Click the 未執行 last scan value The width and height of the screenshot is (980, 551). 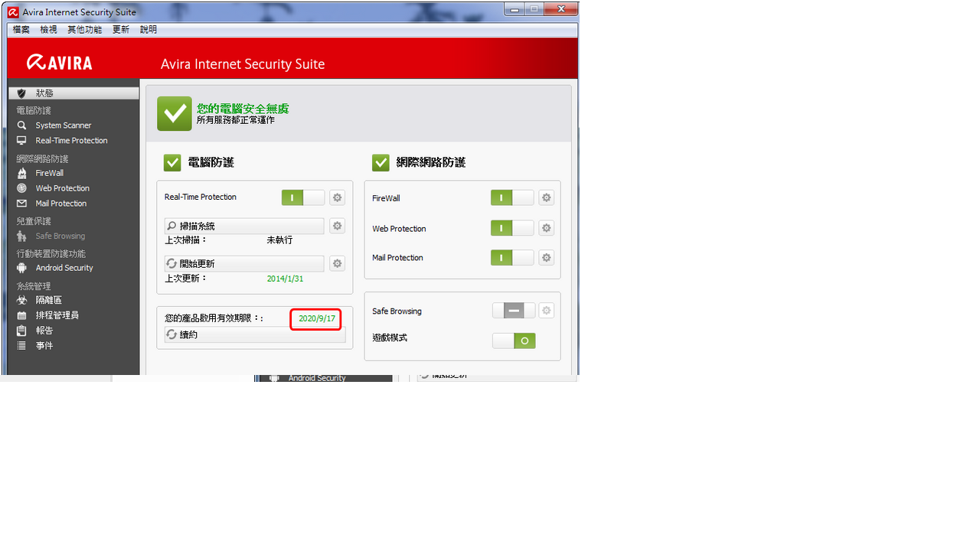point(279,240)
